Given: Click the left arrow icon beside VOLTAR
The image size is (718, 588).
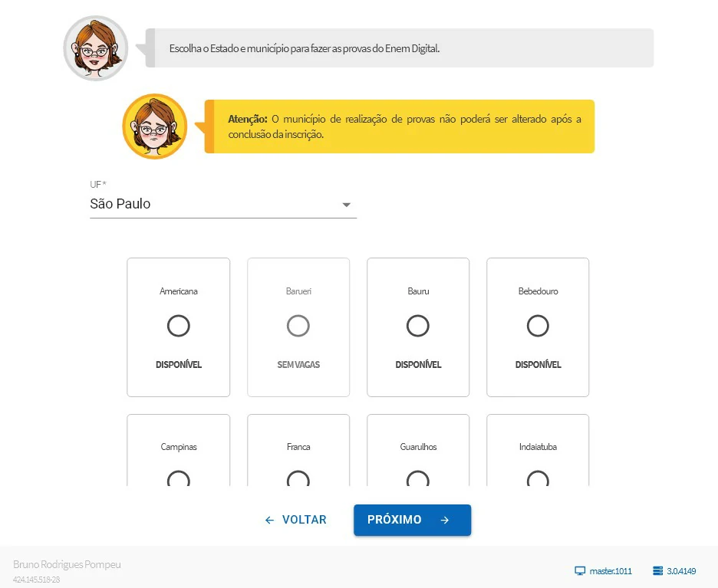Looking at the screenshot, I should (x=269, y=520).
